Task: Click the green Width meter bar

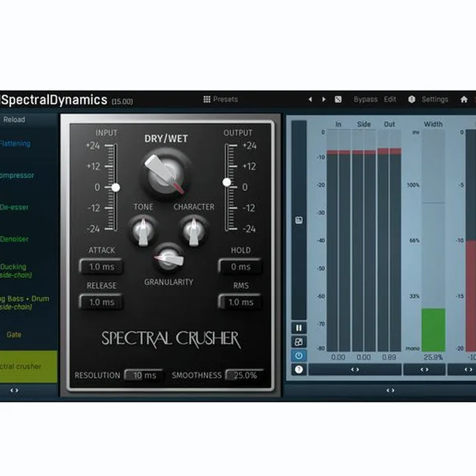Action: click(434, 330)
